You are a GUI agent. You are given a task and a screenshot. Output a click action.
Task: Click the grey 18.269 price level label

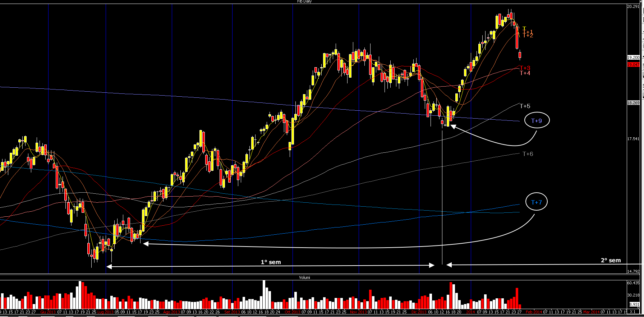634,103
